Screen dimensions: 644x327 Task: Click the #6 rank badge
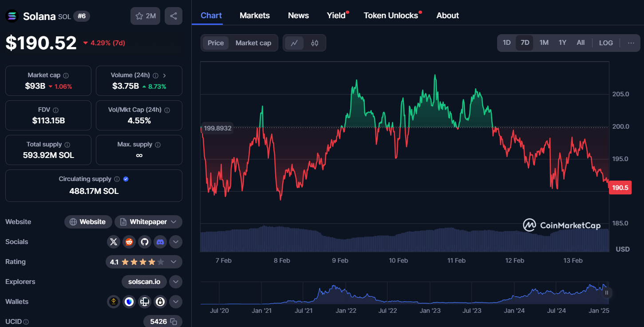[x=82, y=16]
